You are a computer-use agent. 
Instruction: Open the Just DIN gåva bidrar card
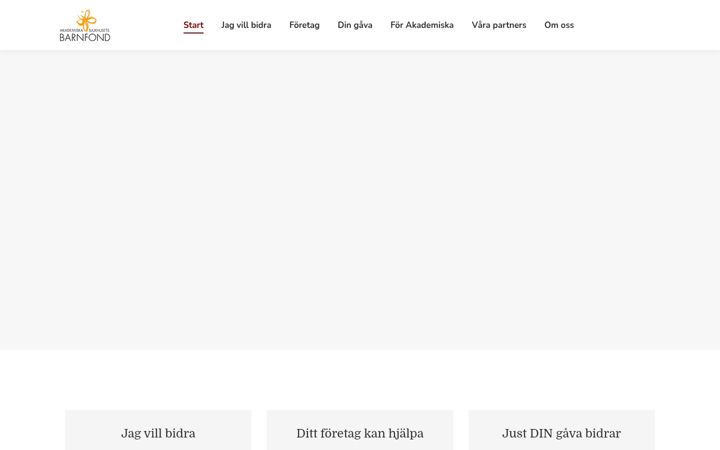(x=562, y=430)
